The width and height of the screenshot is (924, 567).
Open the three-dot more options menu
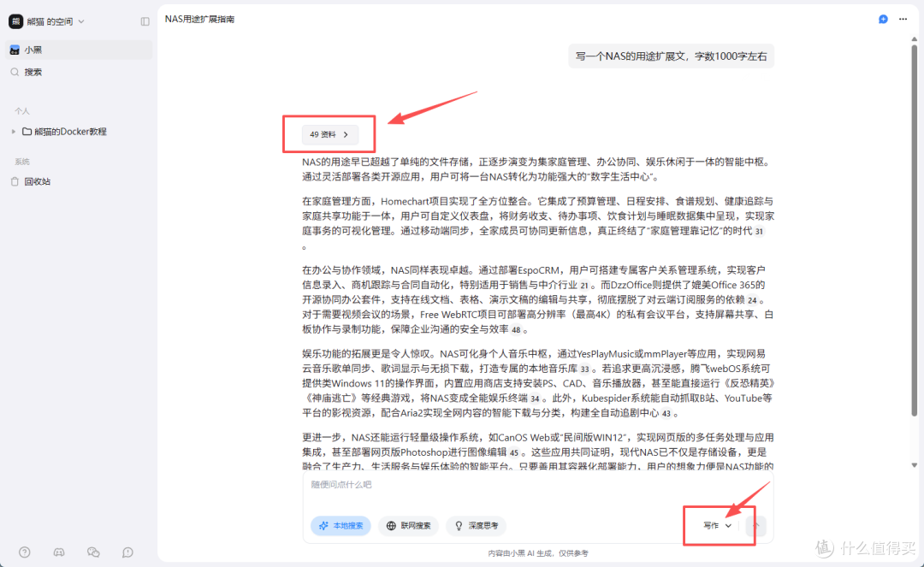point(903,20)
